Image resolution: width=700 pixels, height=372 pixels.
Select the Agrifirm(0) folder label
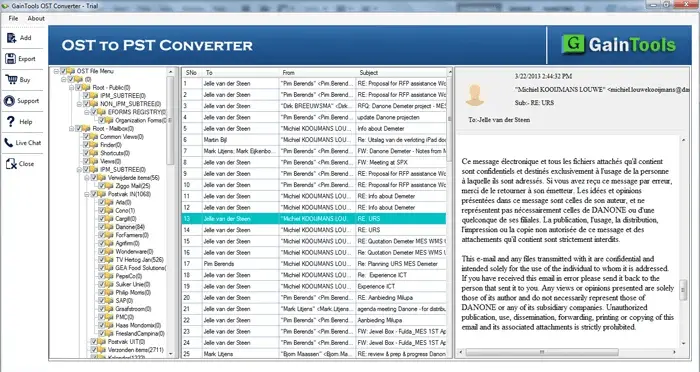pyautogui.click(x=127, y=243)
